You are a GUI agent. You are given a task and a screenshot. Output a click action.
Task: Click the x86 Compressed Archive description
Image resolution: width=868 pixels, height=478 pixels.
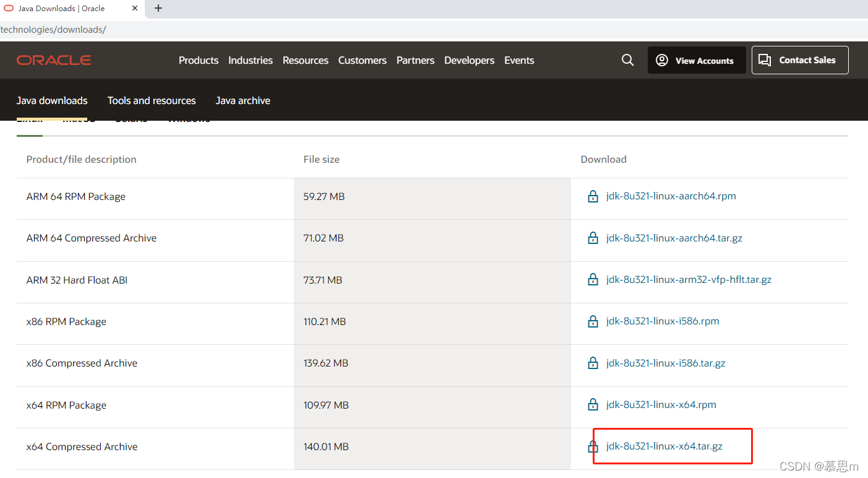click(82, 363)
